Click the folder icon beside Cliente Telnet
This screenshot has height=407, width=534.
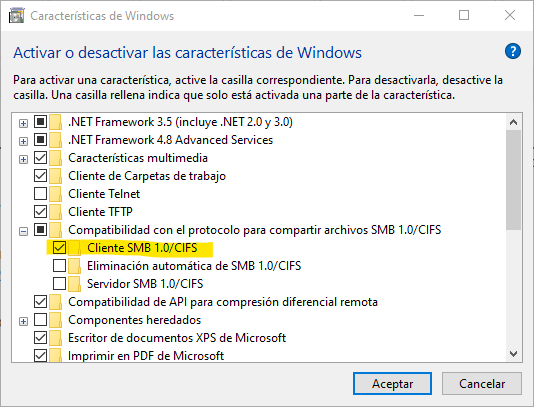(x=55, y=194)
